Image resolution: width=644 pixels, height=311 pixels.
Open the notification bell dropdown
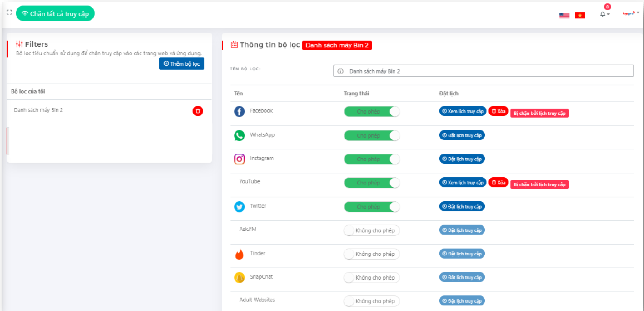coord(604,14)
